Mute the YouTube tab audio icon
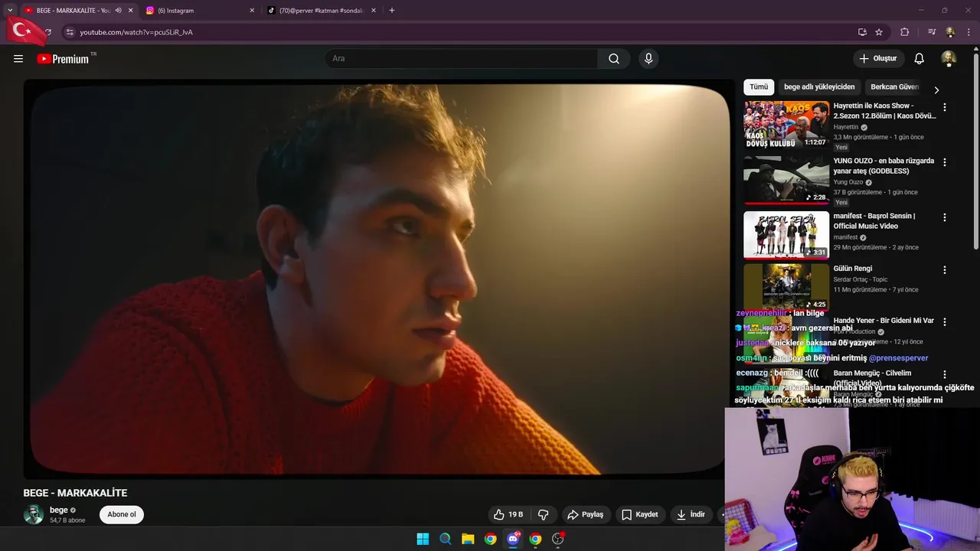 point(118,11)
